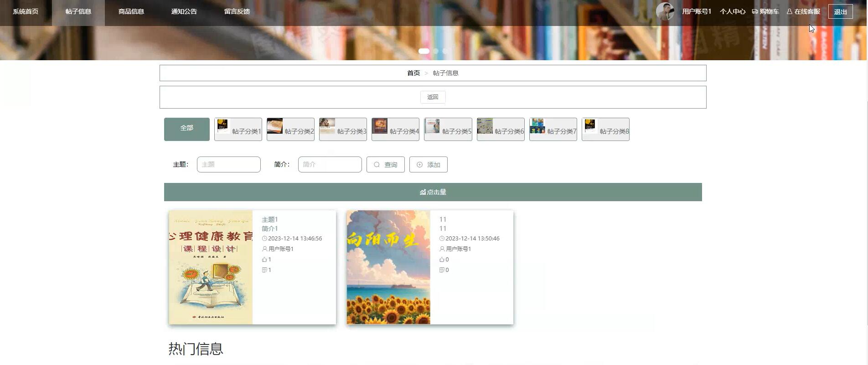Click post summary 简介1
Image resolution: width=868 pixels, height=365 pixels.
[270, 229]
